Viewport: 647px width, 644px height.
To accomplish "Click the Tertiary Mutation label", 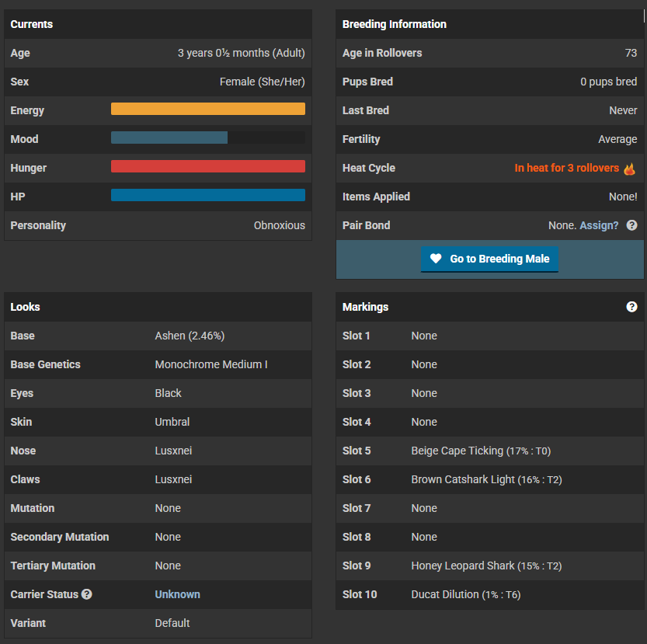I will pos(53,566).
